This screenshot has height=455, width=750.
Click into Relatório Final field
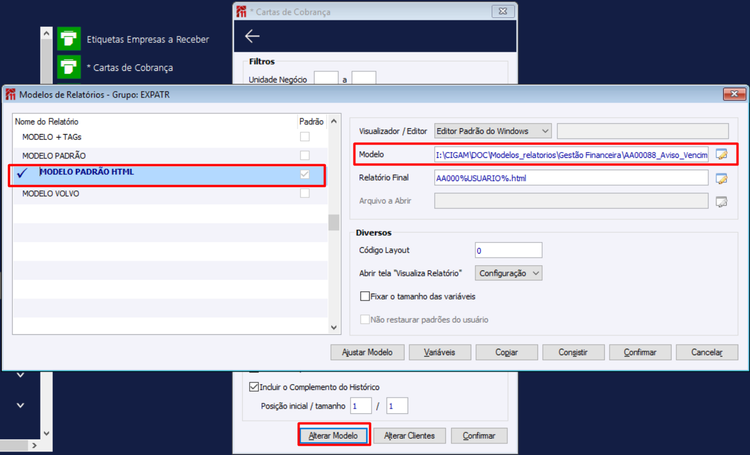pos(571,178)
